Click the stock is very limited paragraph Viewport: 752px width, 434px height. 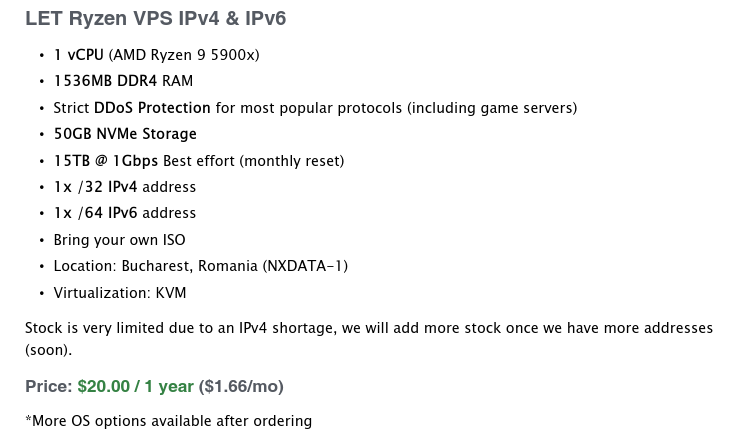[369, 339]
